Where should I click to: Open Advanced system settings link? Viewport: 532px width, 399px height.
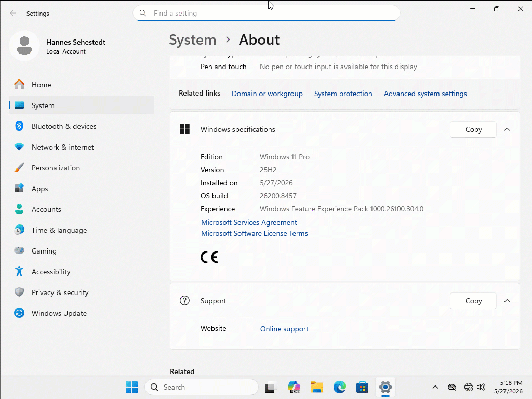tap(425, 94)
